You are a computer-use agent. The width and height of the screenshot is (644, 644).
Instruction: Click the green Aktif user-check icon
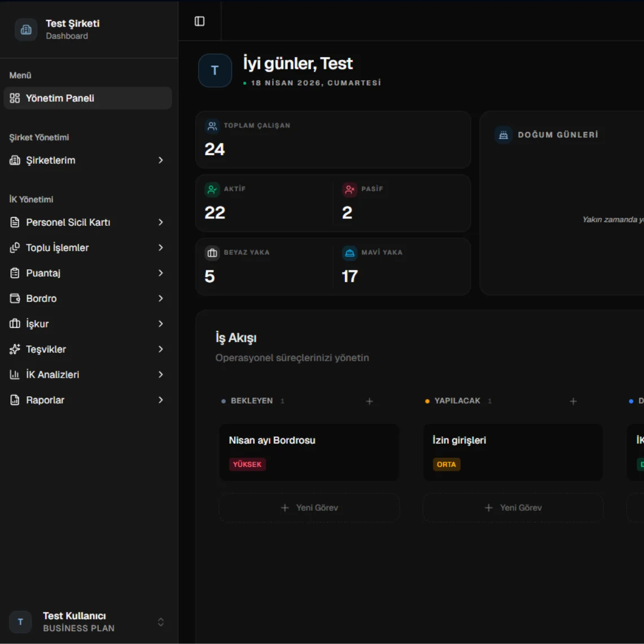212,189
